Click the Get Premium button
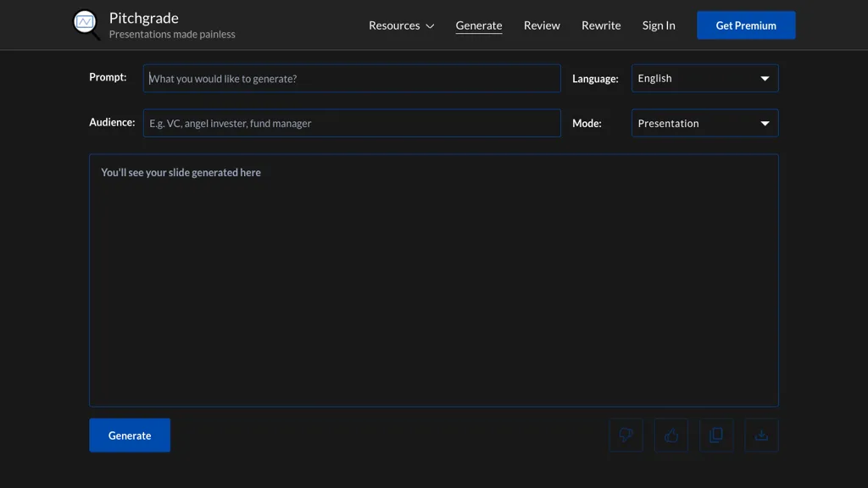 [x=746, y=25]
